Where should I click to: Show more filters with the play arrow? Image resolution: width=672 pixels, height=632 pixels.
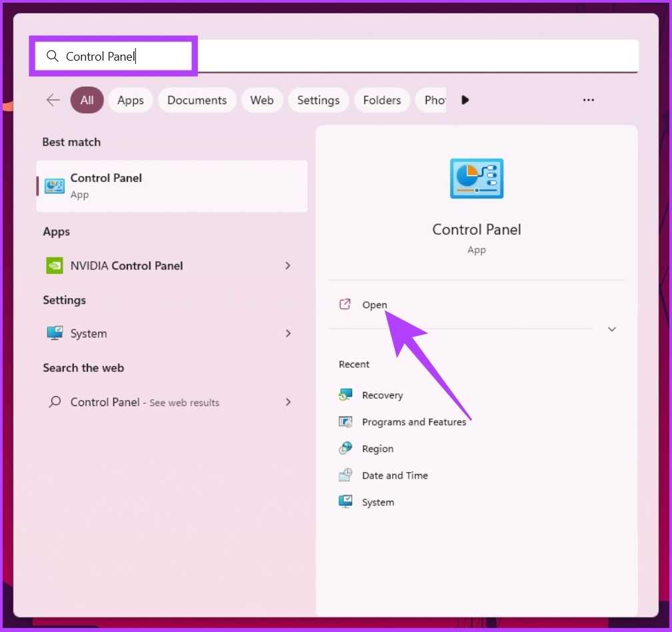465,100
